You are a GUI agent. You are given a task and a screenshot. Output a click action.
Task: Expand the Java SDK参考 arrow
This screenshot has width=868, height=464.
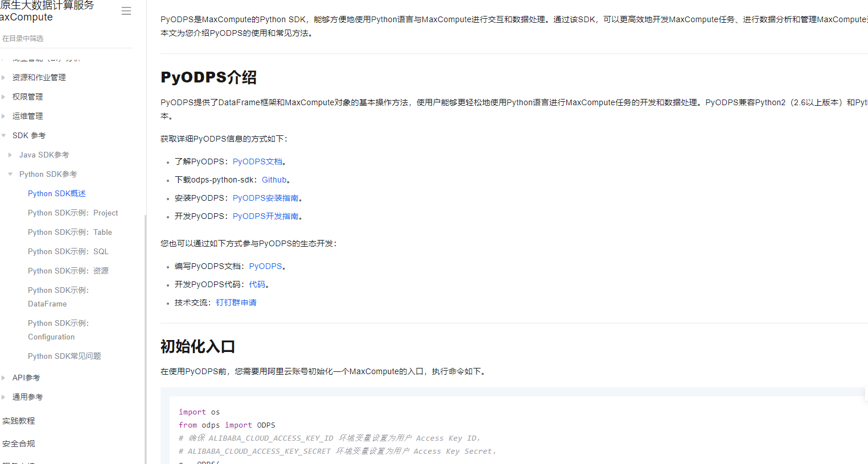click(10, 155)
